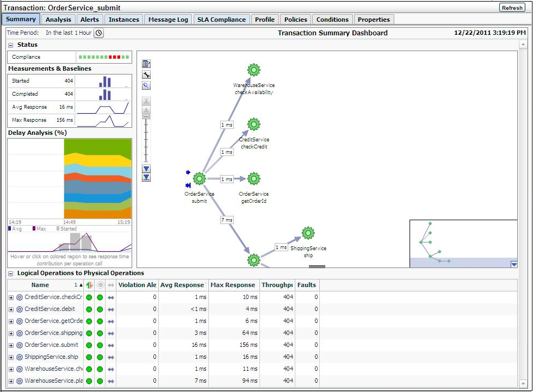View the SLA Compliance tab
The image size is (533, 392).
(x=222, y=20)
